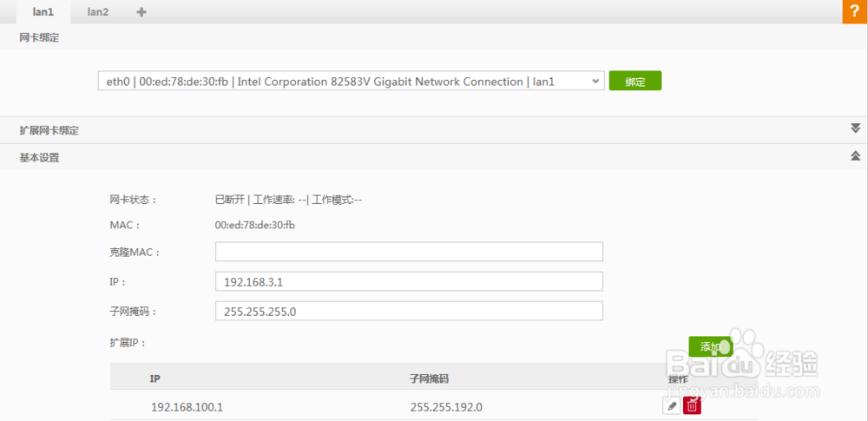868x421 pixels.
Task: Expand 扩展网卡绑定 section with double chevron
Action: click(x=855, y=129)
